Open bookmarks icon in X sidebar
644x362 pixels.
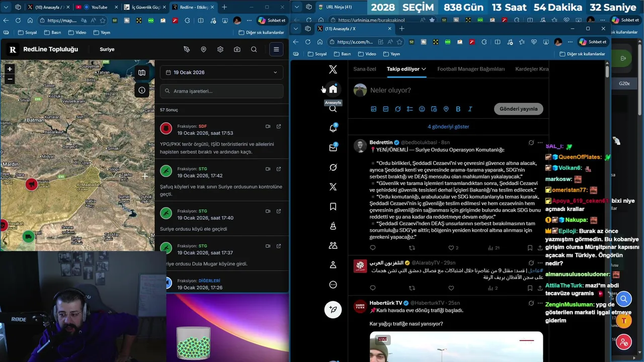(333, 207)
